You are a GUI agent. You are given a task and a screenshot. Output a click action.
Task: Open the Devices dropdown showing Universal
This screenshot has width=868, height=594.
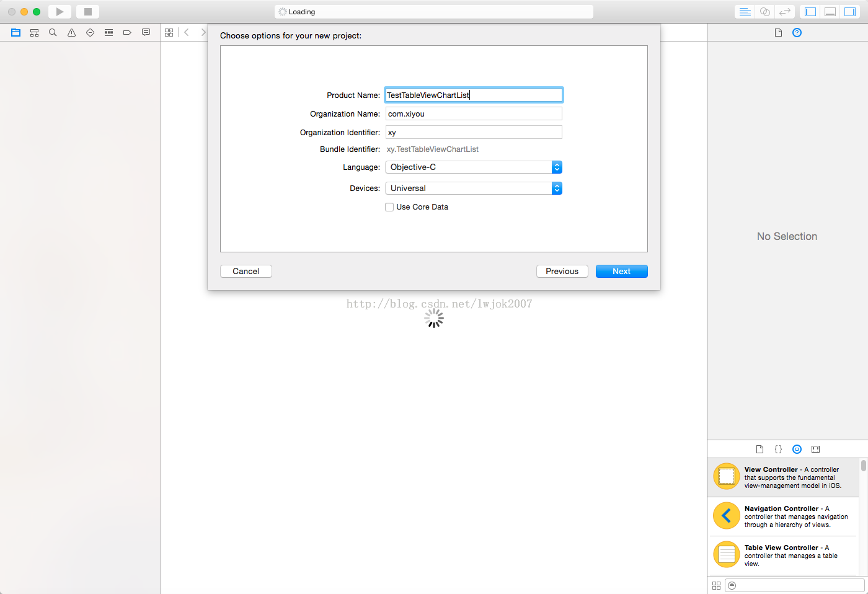pyautogui.click(x=473, y=188)
